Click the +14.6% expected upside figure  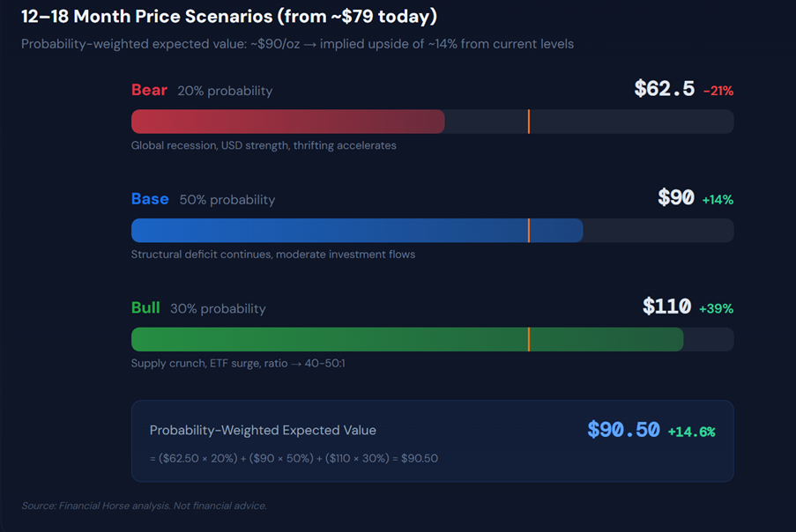click(691, 432)
